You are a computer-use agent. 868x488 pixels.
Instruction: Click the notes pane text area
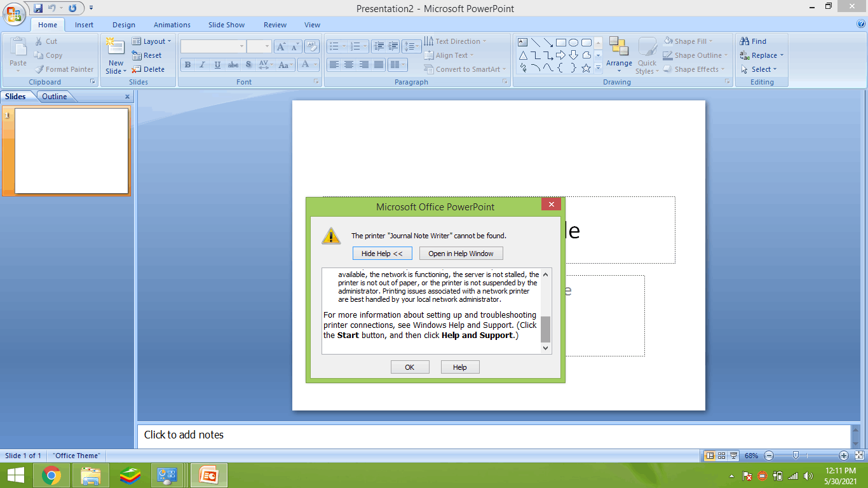492,435
